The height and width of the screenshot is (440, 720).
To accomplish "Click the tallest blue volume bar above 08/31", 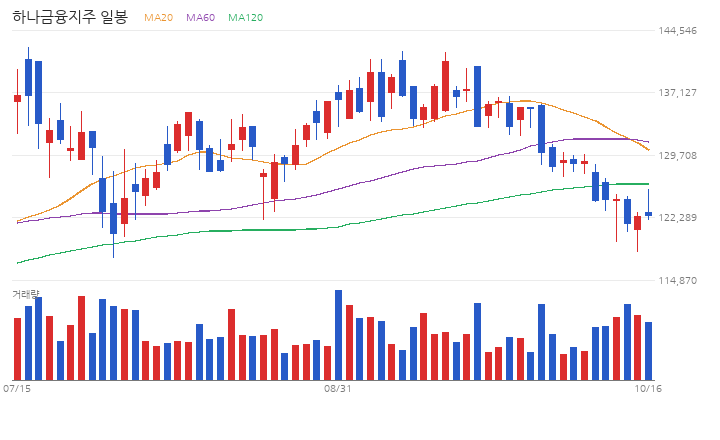I will 338,335.
